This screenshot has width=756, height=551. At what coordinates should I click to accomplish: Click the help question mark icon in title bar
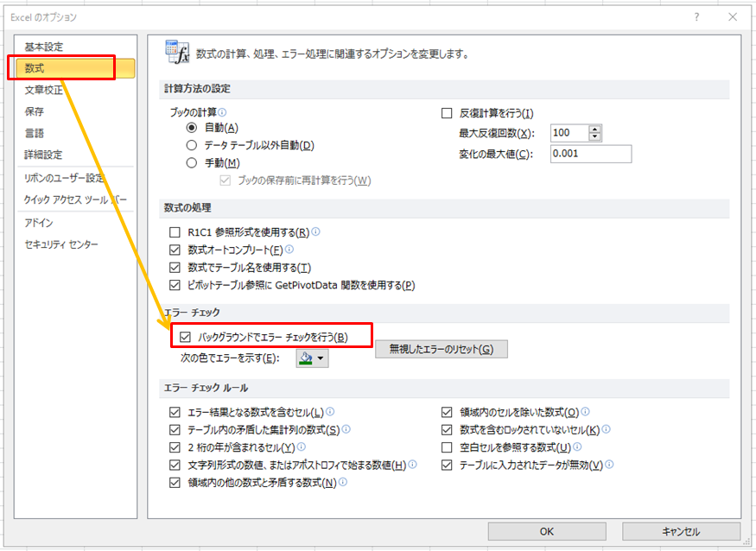696,17
